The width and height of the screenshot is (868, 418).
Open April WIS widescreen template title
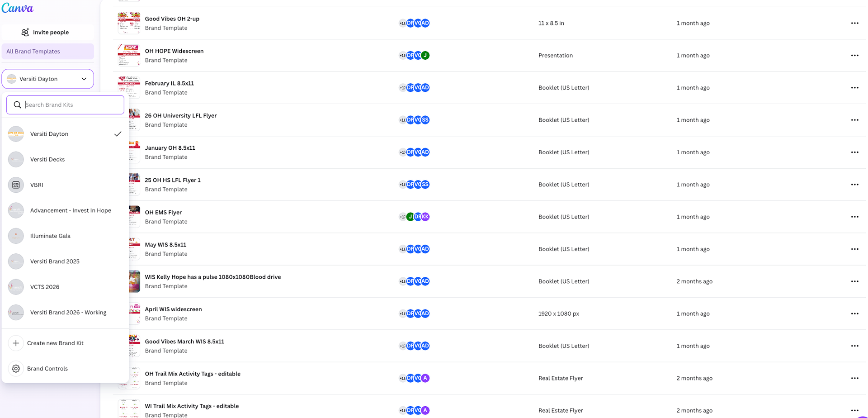(173, 309)
